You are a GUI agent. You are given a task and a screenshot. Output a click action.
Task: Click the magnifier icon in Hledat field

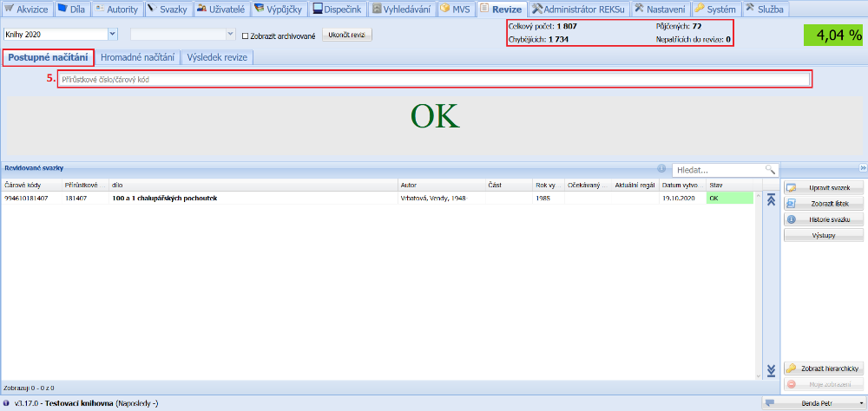coord(769,170)
